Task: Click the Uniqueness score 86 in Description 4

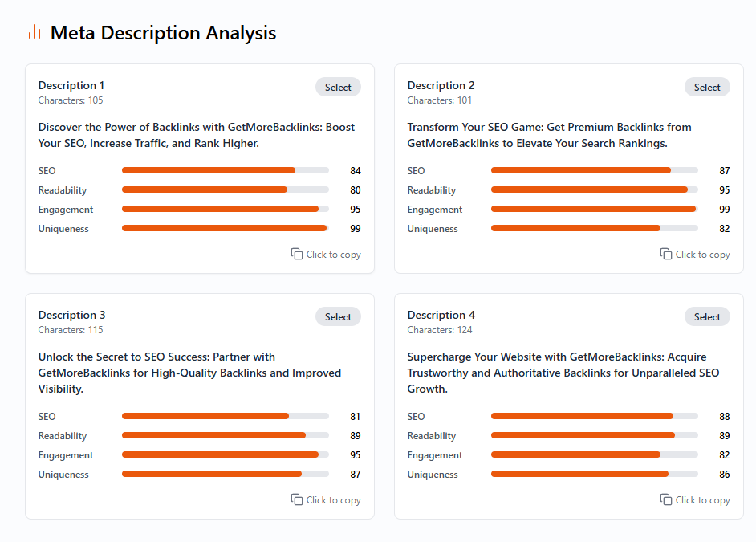Action: 724,474
